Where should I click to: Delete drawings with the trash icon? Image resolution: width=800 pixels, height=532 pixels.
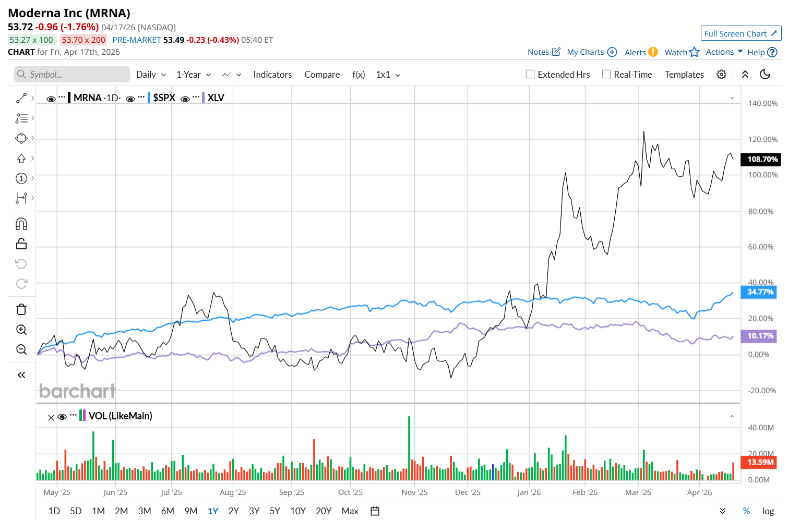(x=21, y=309)
